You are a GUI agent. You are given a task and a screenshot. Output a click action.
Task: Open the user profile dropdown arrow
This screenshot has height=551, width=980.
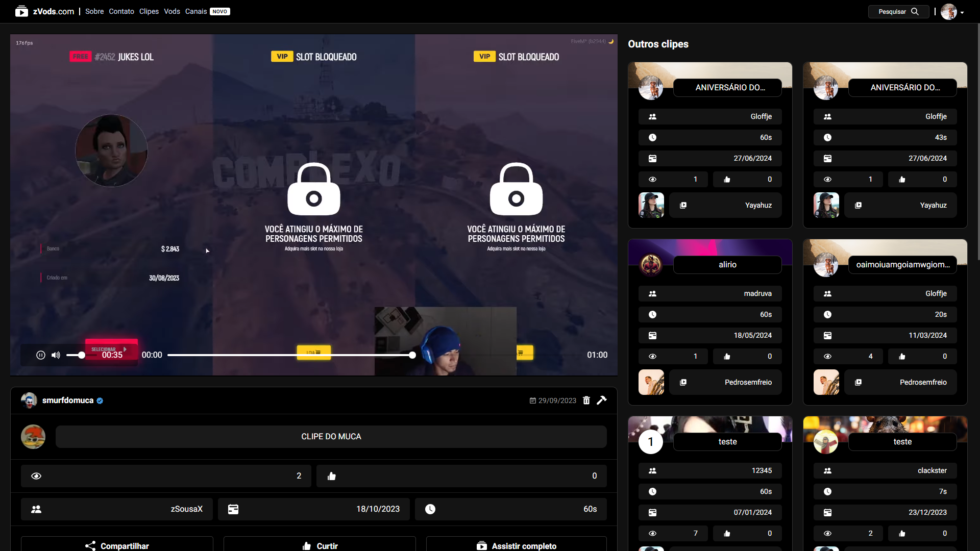pos(962,12)
